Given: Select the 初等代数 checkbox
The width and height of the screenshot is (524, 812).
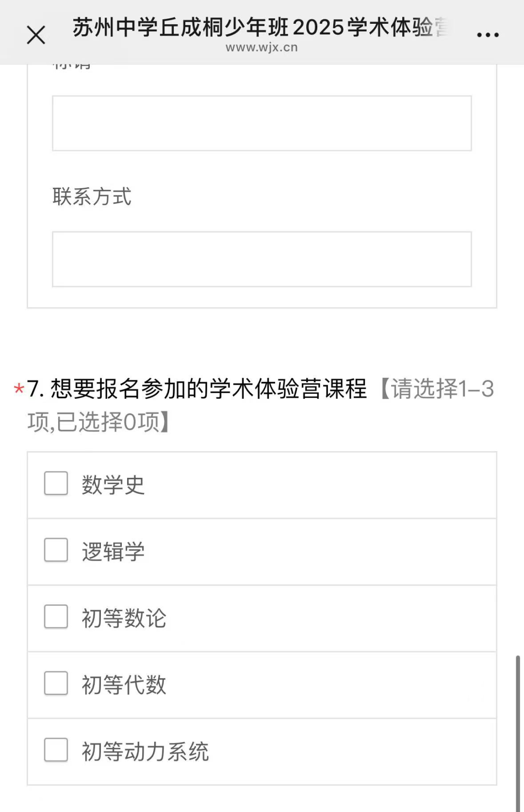Looking at the screenshot, I should pyautogui.click(x=56, y=683).
